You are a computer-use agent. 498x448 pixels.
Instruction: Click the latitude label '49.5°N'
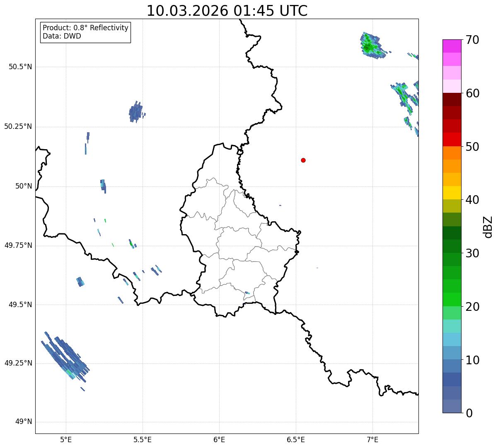[20, 305]
